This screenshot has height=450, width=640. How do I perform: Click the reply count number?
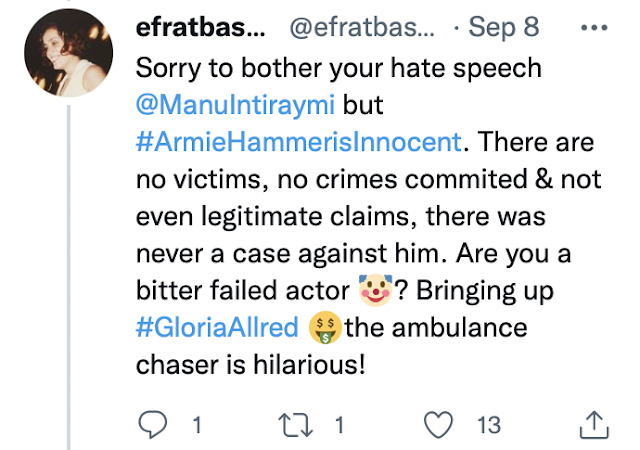pos(195,425)
